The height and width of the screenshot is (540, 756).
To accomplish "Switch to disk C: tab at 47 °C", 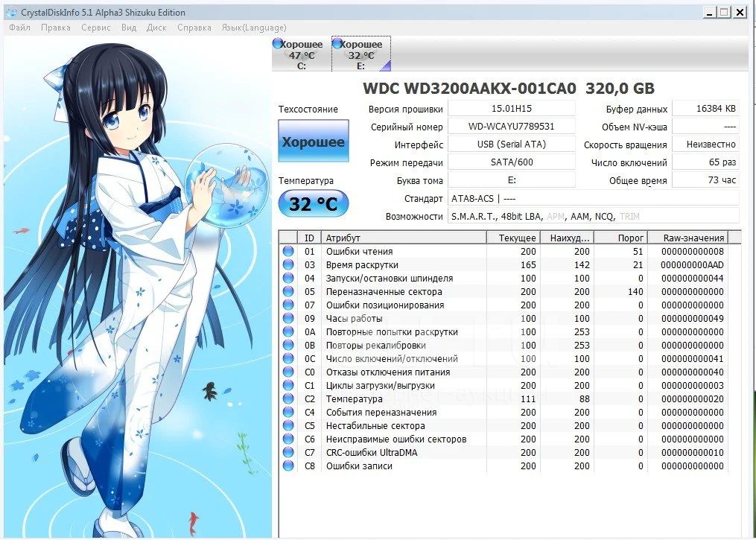I will tap(302, 54).
